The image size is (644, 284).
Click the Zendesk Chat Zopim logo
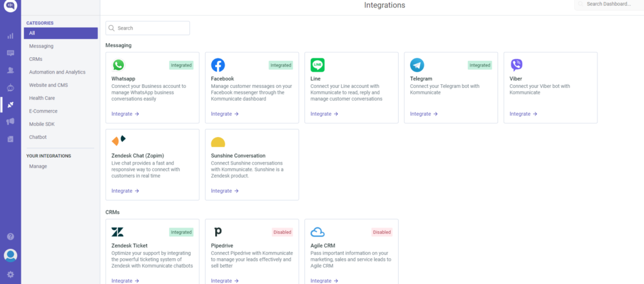click(118, 140)
